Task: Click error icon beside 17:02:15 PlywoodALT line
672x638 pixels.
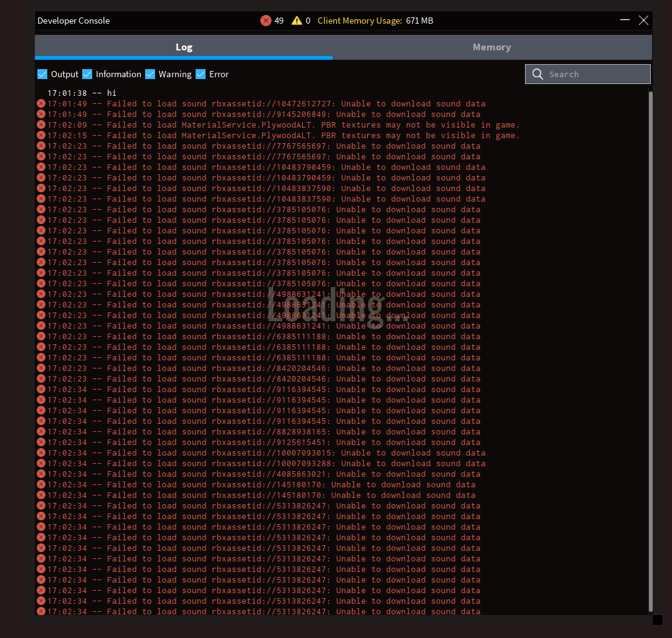Action: click(x=41, y=135)
